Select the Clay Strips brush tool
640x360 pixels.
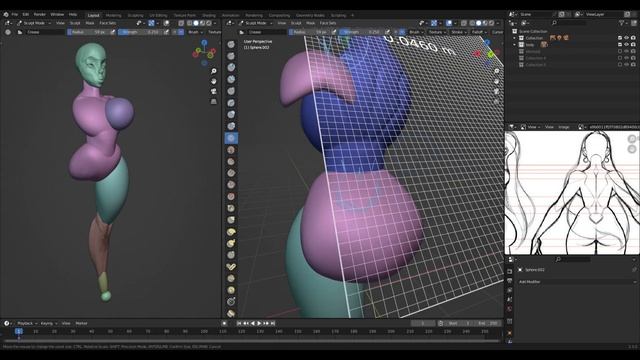[231, 79]
